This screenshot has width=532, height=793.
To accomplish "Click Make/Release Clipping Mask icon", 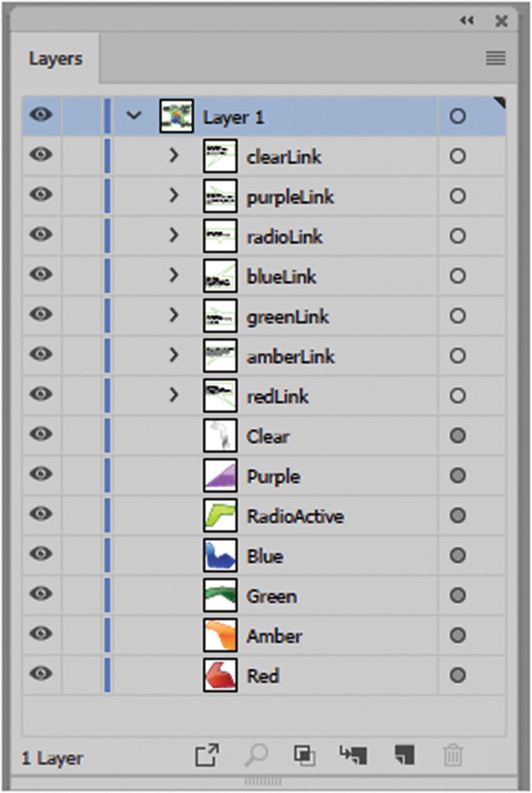I will [x=304, y=755].
